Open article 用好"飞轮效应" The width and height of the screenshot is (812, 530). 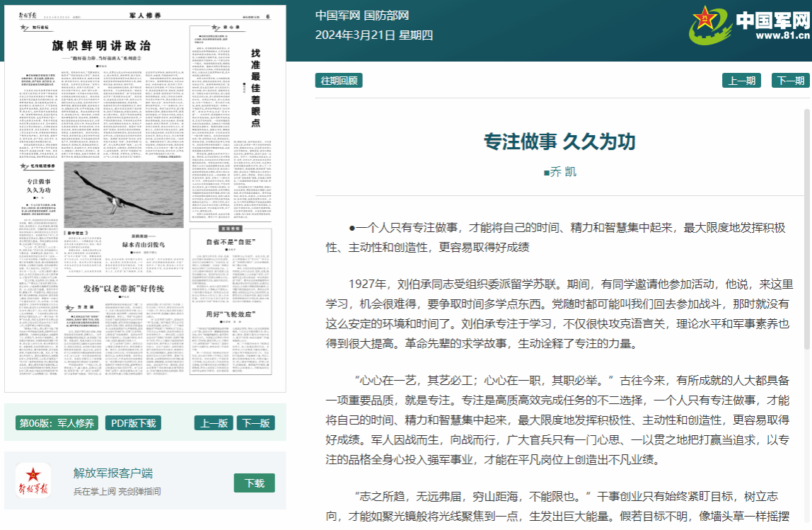pyautogui.click(x=230, y=313)
